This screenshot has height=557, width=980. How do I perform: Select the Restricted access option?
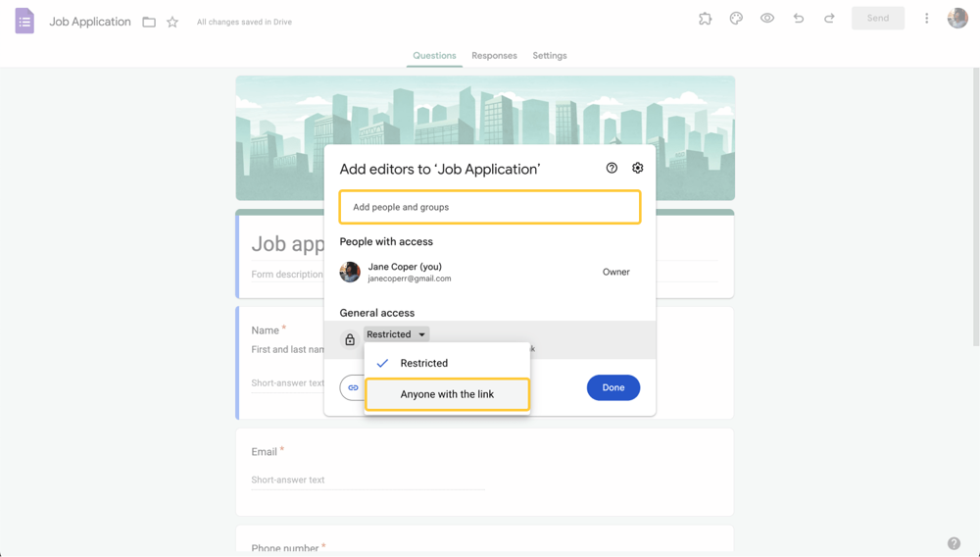(x=423, y=363)
